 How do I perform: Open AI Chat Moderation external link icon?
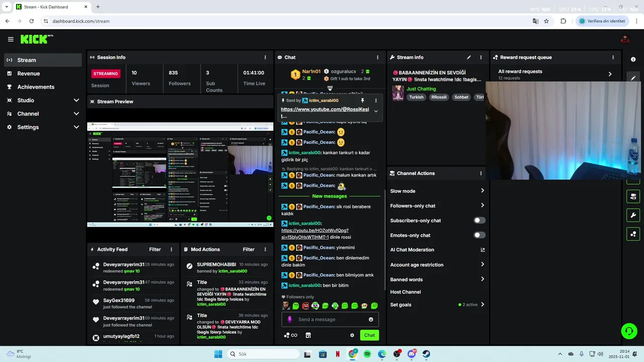482,250
